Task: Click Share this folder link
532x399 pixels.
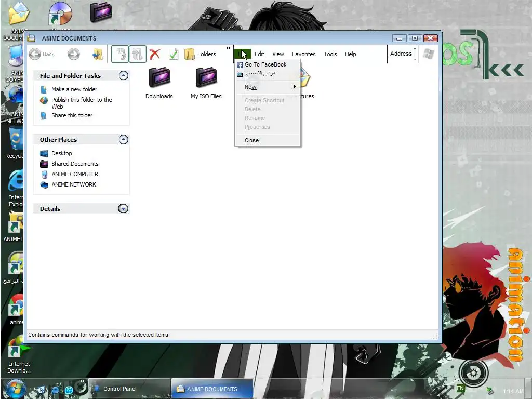Action: pos(72,115)
